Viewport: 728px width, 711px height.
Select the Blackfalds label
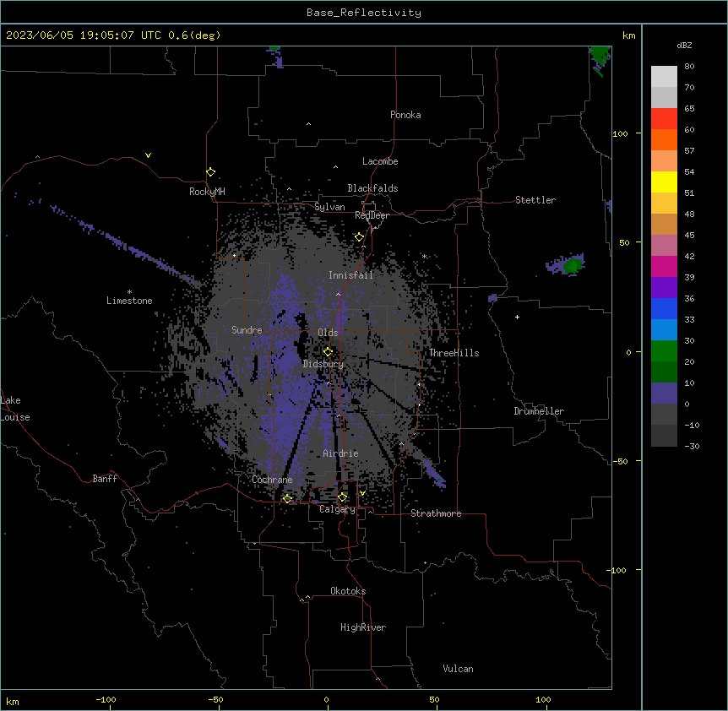click(372, 188)
